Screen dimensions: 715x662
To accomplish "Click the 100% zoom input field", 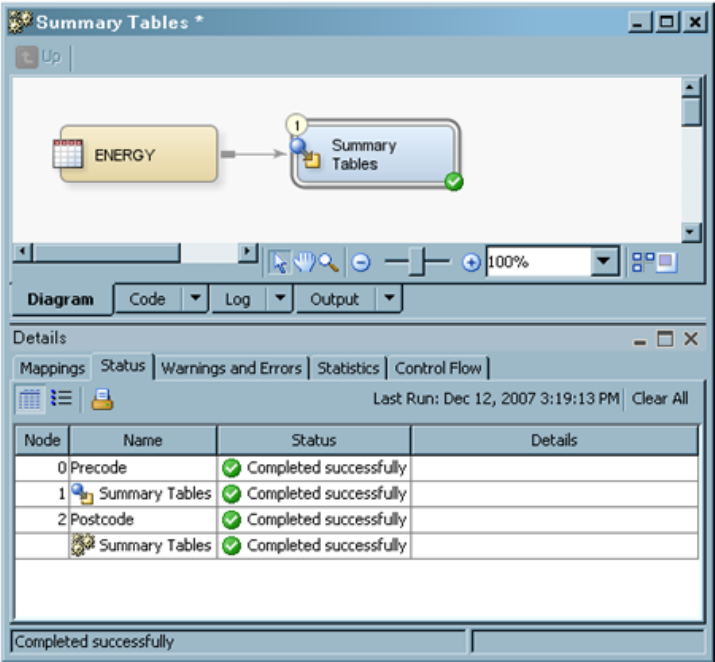I will point(538,261).
